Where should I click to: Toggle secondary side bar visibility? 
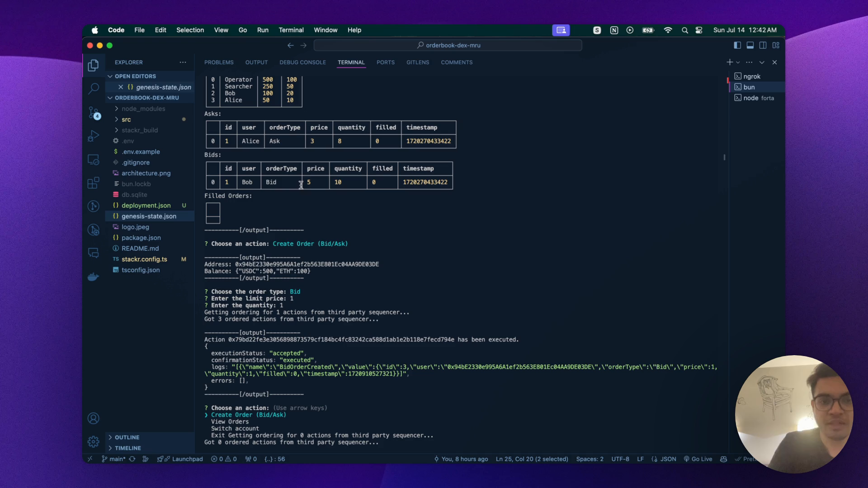[x=763, y=45]
